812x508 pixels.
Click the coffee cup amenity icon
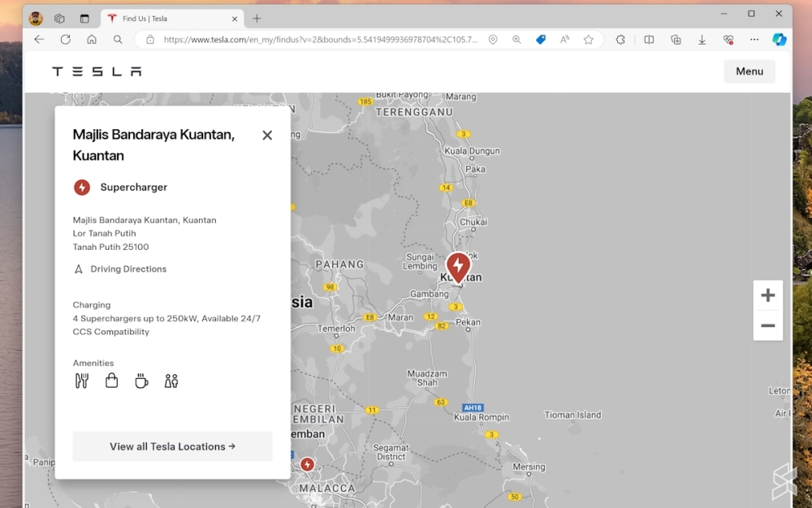141,381
